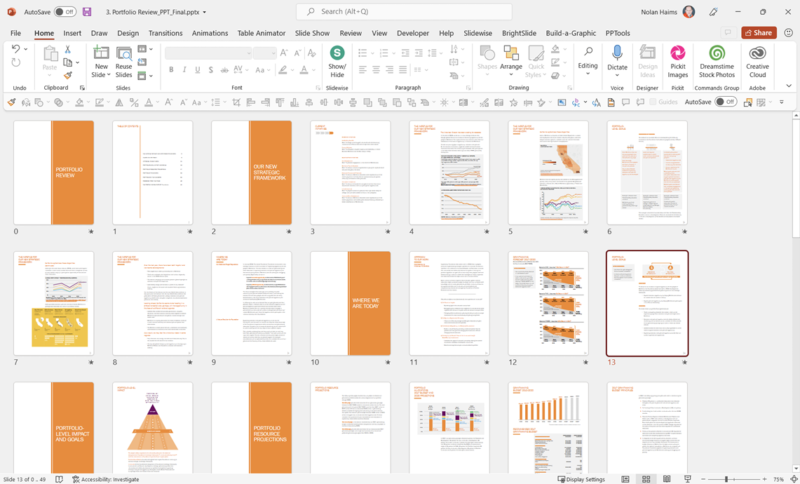The image size is (800, 484).
Task: Click the Editing search icon
Action: pos(588,51)
